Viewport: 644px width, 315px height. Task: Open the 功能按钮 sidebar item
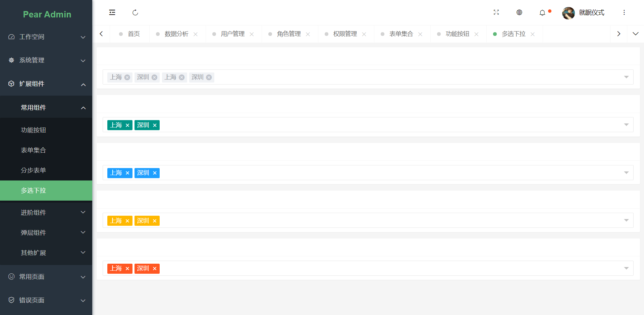click(x=46, y=130)
